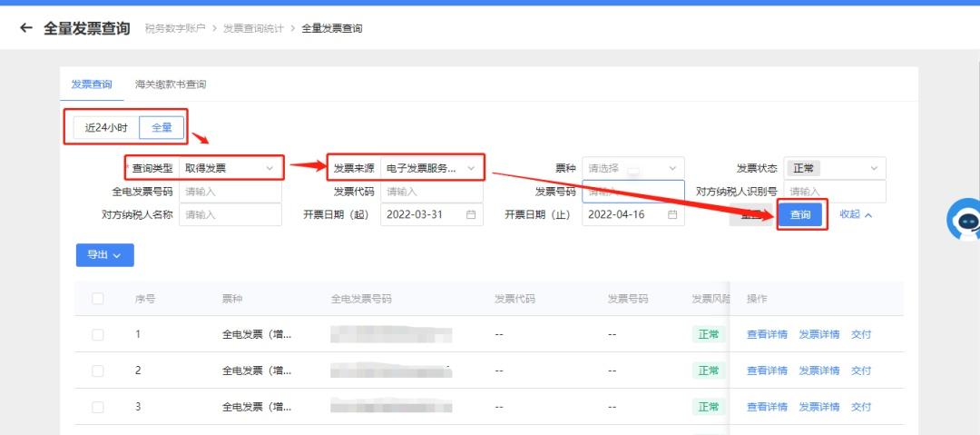This screenshot has width=980, height=435.
Task: Click the 对方纳税人名称 input field
Action: (x=230, y=215)
